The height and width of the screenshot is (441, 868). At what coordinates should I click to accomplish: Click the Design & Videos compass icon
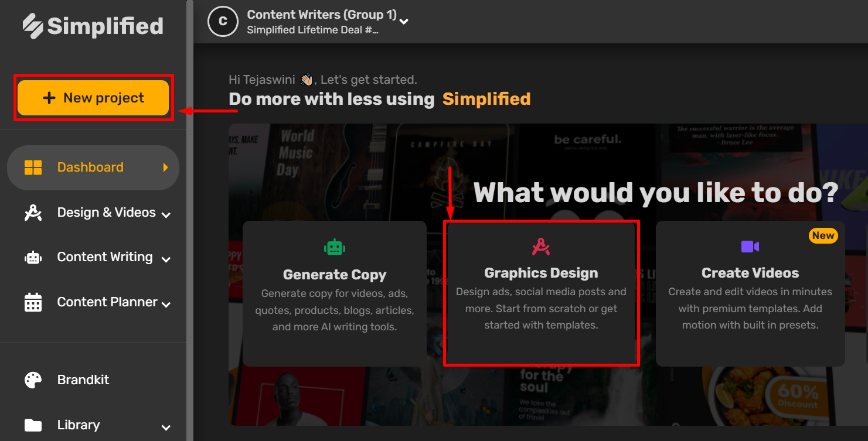(33, 213)
